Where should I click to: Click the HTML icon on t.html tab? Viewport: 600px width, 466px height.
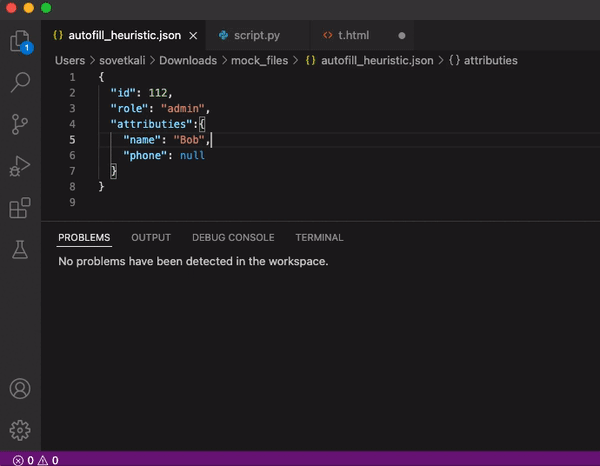[328, 36]
